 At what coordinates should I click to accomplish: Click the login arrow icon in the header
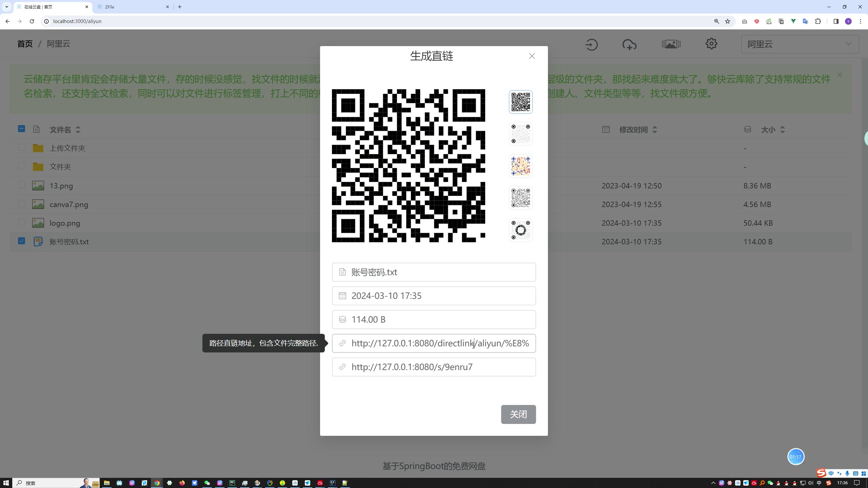(x=591, y=44)
